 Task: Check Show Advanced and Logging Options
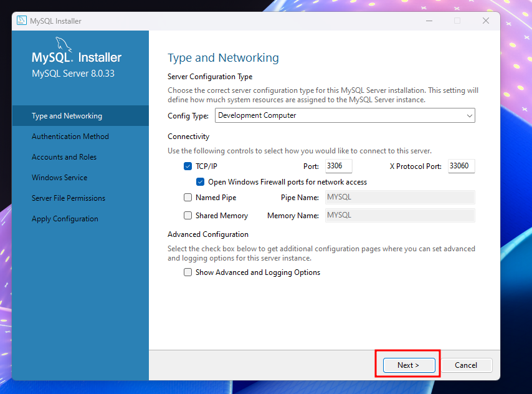pyautogui.click(x=188, y=272)
